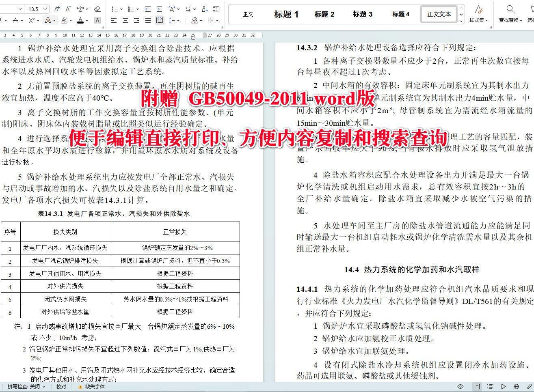Justify the paragraph text

click(x=148, y=20)
